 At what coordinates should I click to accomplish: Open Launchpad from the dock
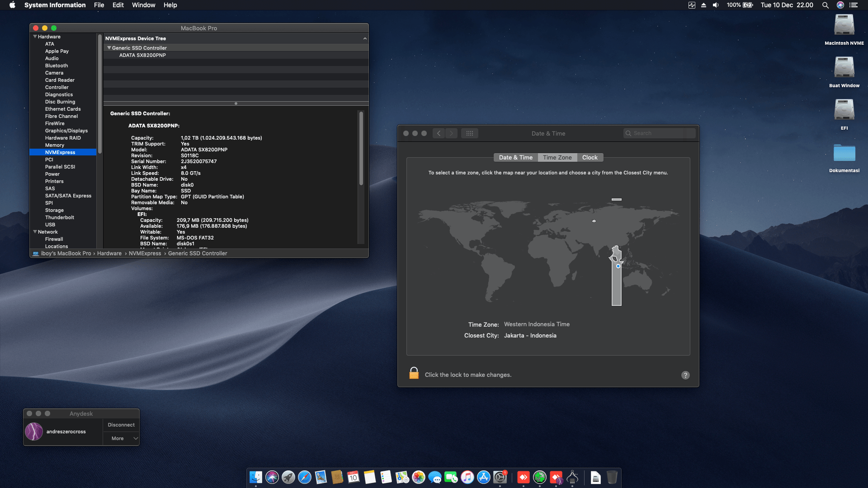tap(288, 477)
